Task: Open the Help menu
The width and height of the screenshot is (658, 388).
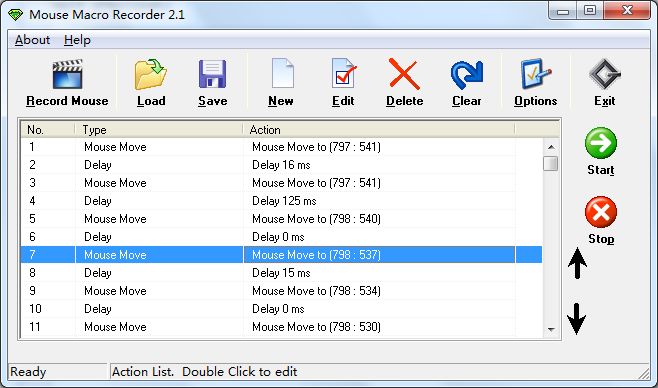Action: 77,40
